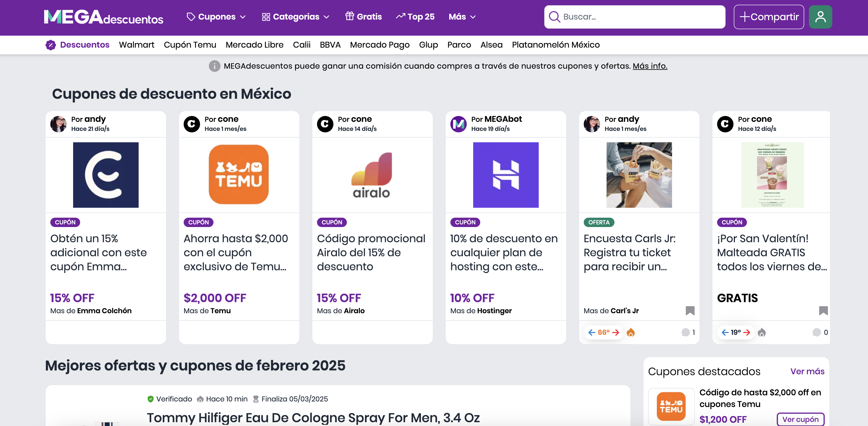Bookmark the San Valentín malteada coupon

823,310
